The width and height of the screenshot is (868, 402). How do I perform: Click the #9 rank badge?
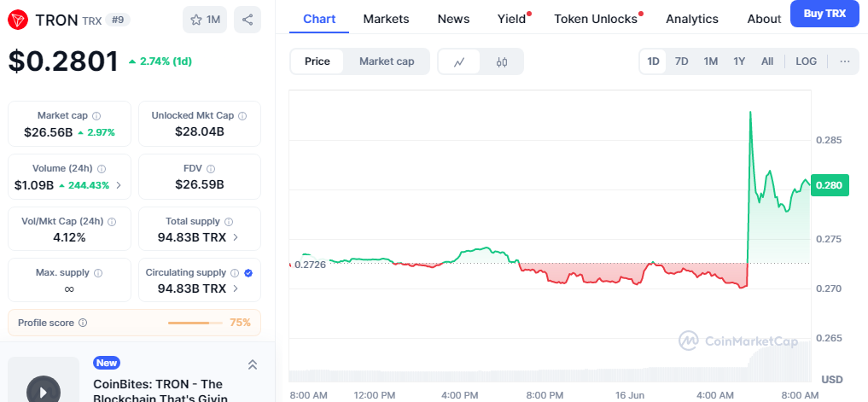118,20
